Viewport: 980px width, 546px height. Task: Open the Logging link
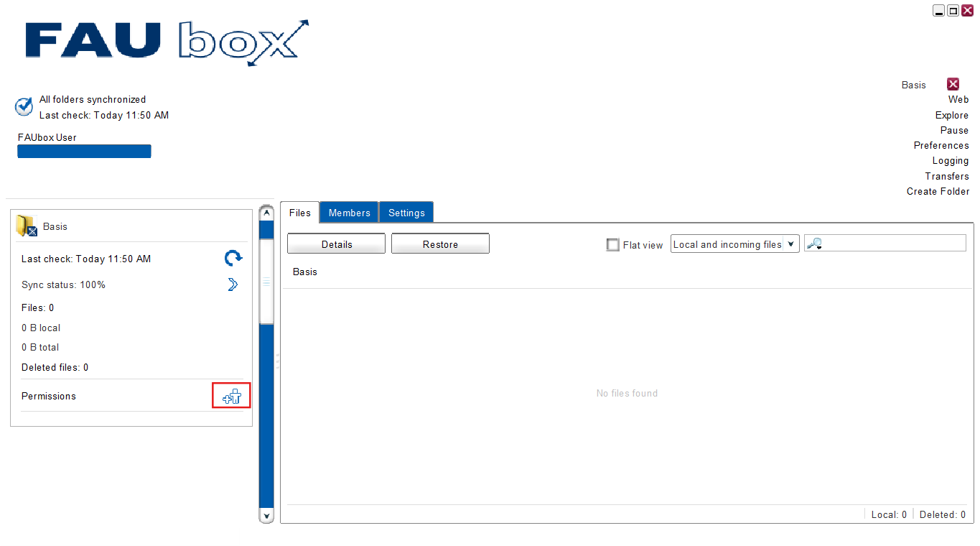click(x=951, y=161)
